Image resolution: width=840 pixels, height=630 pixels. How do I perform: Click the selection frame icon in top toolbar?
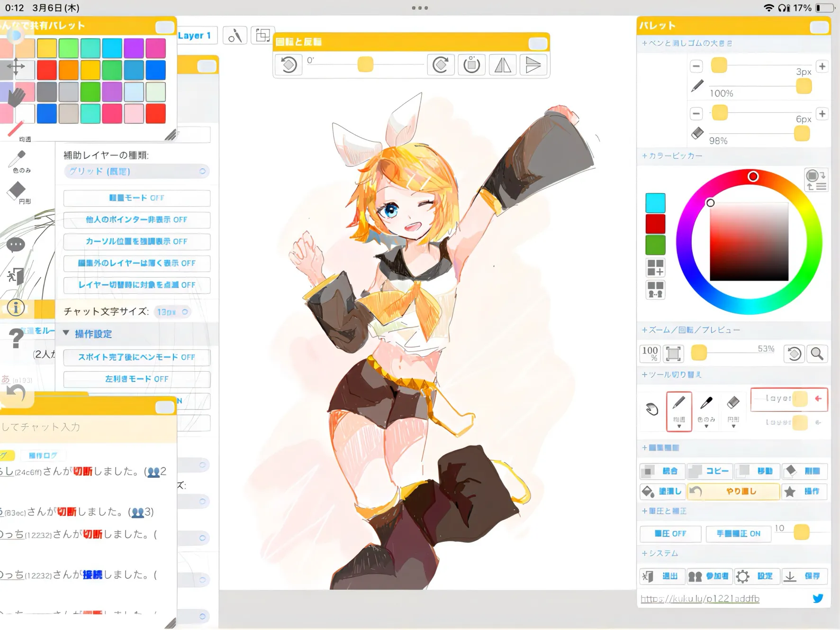(x=262, y=35)
